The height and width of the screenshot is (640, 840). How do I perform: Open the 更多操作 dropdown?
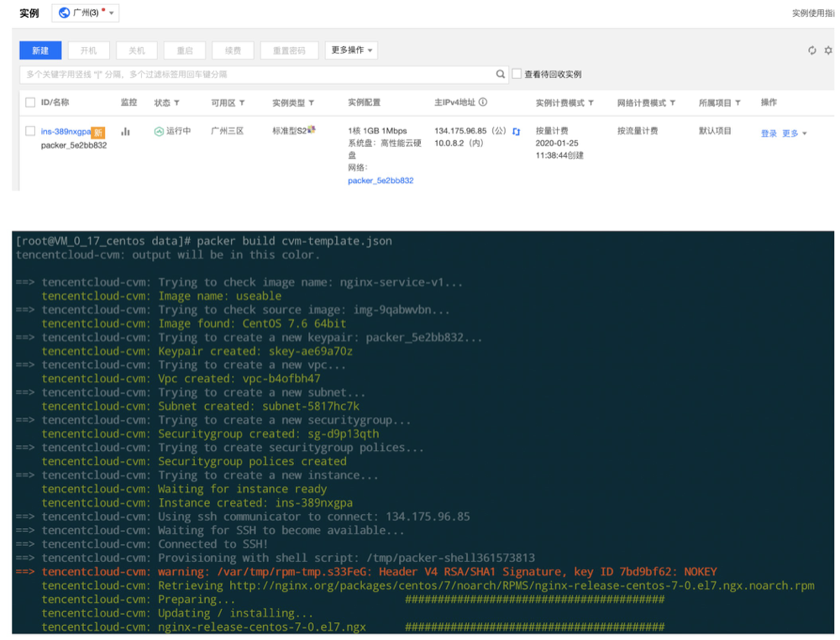click(x=351, y=50)
